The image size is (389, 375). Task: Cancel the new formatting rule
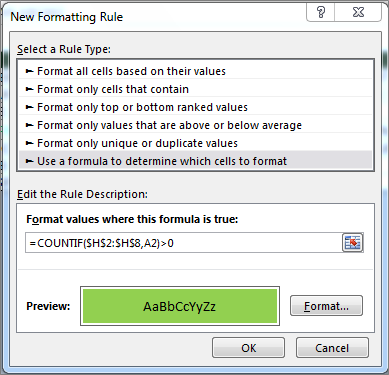pyautogui.click(x=332, y=348)
